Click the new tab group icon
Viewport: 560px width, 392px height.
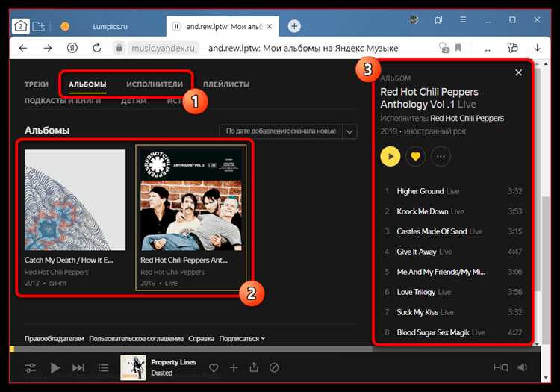click(x=38, y=26)
